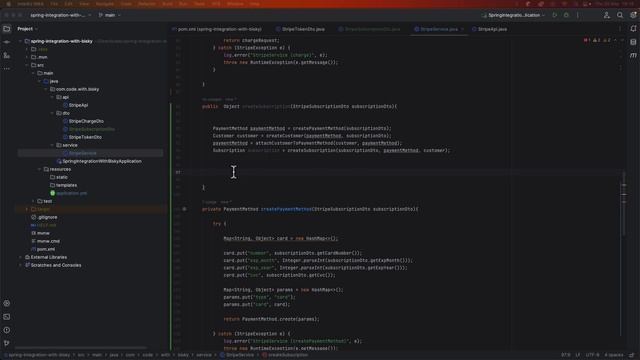Viewport: 640px width, 360px height.
Task: Open Code With Me user icon
Action: point(607,15)
